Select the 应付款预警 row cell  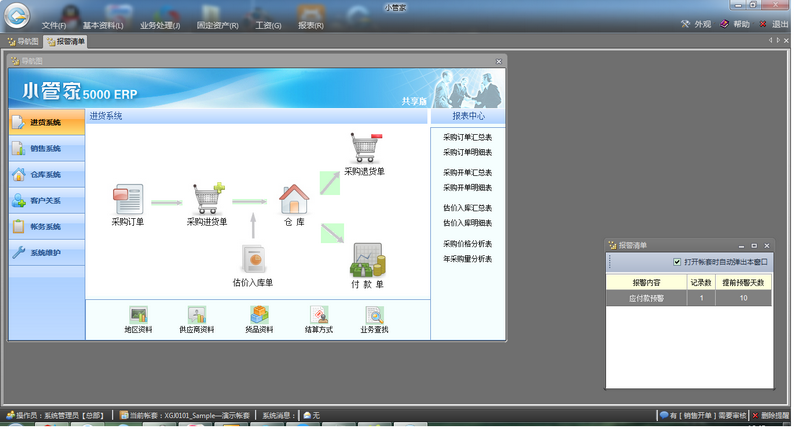point(646,298)
